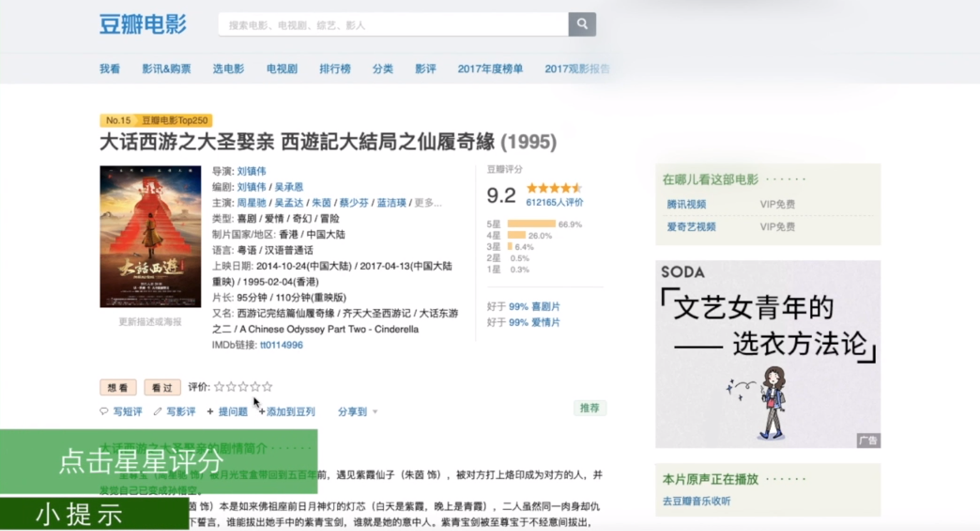Click 喜剧片 genre link
The width and height of the screenshot is (980, 531).
[546, 307]
